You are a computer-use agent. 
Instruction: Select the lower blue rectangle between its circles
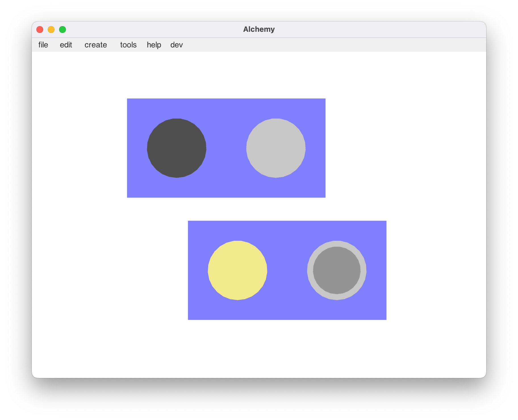pos(287,270)
